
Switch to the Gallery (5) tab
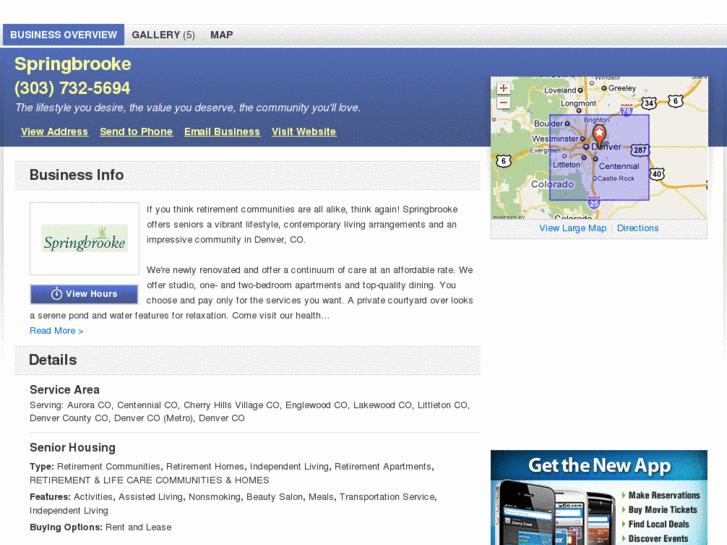click(x=163, y=35)
